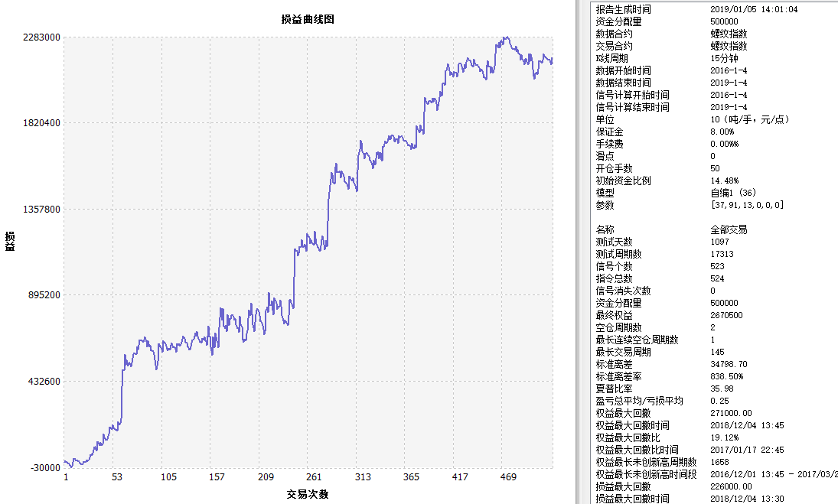
Task: Click the 261 x-axis tick label
Action: pos(314,477)
